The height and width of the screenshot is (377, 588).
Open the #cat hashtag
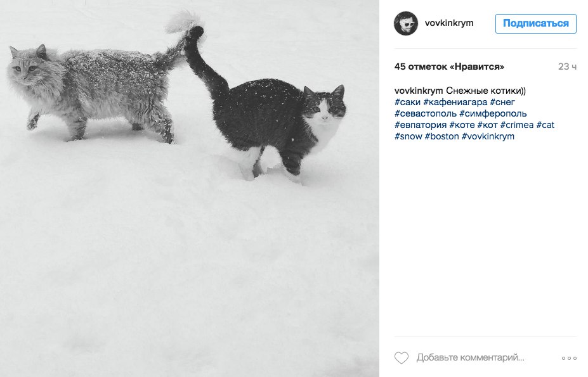546,125
